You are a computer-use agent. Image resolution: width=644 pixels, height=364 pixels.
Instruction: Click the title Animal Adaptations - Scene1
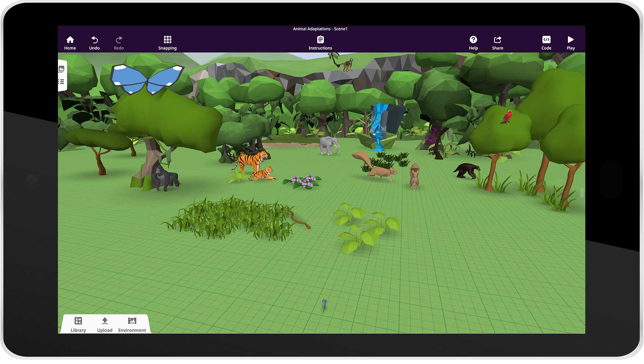(320, 29)
